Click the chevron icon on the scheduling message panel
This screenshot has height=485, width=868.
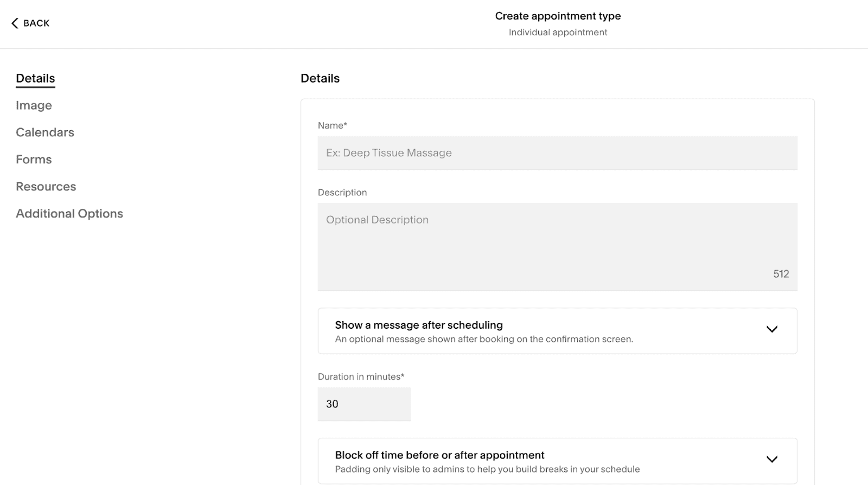(773, 329)
